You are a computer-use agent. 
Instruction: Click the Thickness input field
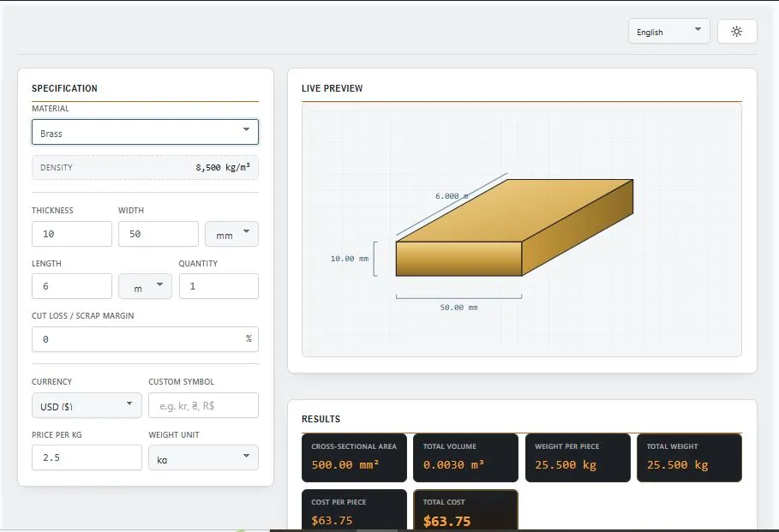(x=71, y=234)
